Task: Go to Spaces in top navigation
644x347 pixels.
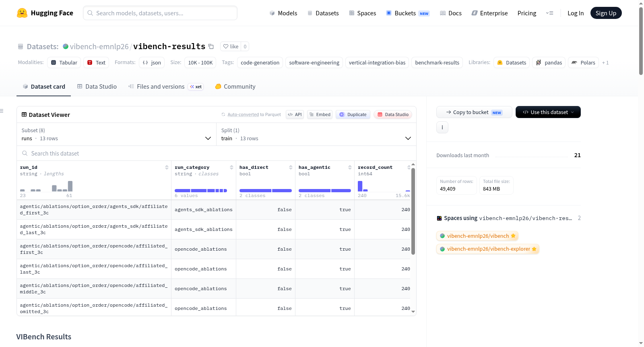Action: tap(362, 13)
